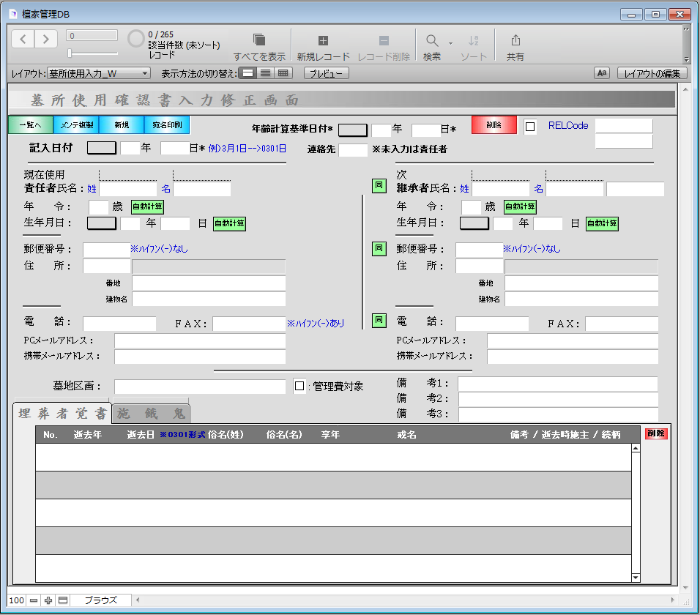This screenshot has height=615, width=700.
Task: Click the 同 copy button beside 継承者氏名
Action: pyautogui.click(x=379, y=186)
